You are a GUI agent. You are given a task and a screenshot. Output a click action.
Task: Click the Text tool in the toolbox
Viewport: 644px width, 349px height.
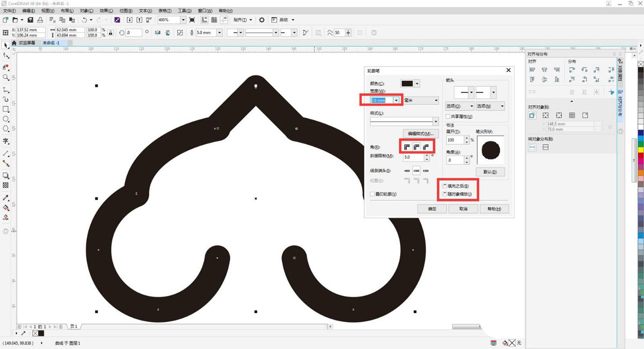[6, 141]
